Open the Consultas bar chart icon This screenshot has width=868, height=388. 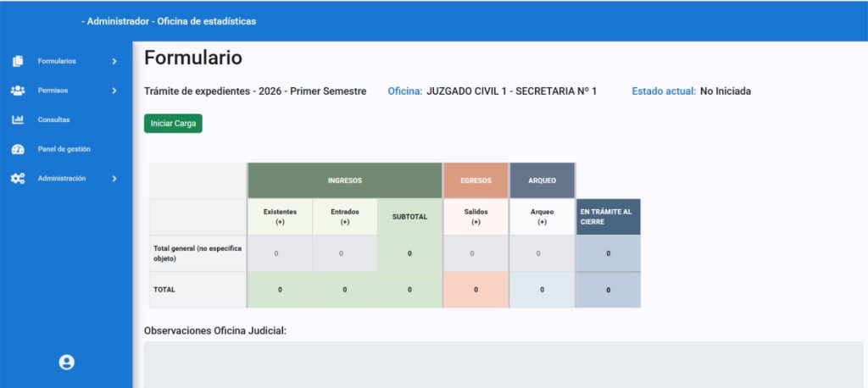tap(18, 119)
